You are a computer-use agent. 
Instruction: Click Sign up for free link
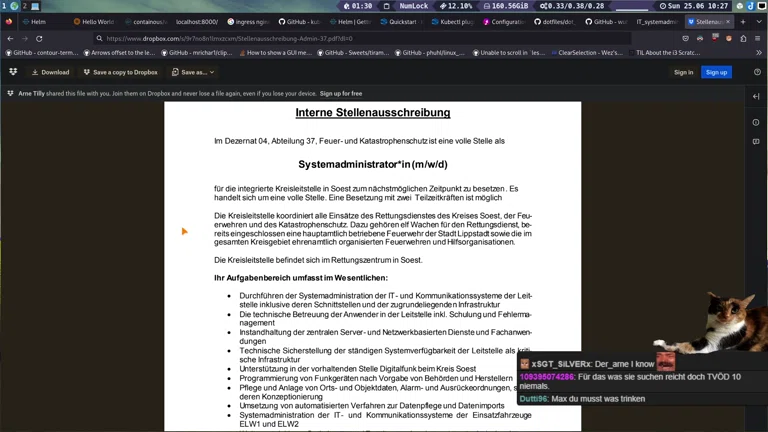(341, 94)
